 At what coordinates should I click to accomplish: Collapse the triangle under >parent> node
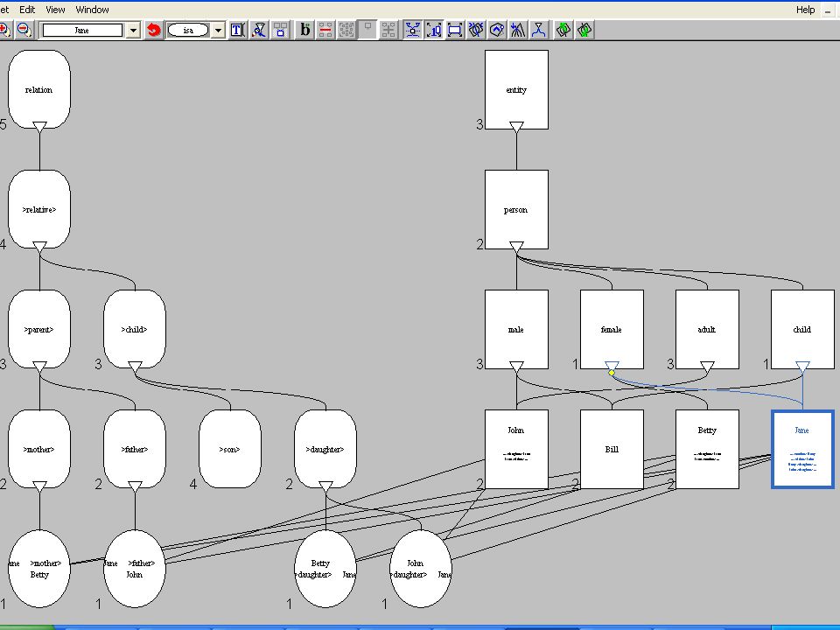(x=39, y=367)
